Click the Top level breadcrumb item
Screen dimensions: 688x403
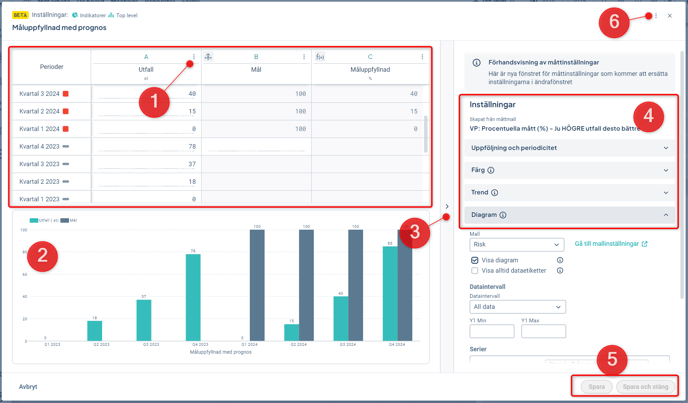coord(126,16)
